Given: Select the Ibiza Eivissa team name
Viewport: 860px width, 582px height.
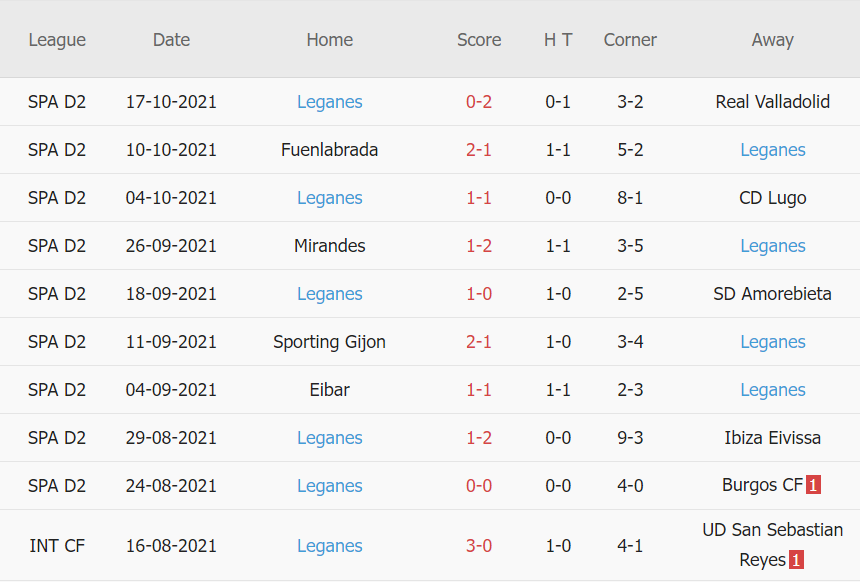Looking at the screenshot, I should (x=772, y=438).
